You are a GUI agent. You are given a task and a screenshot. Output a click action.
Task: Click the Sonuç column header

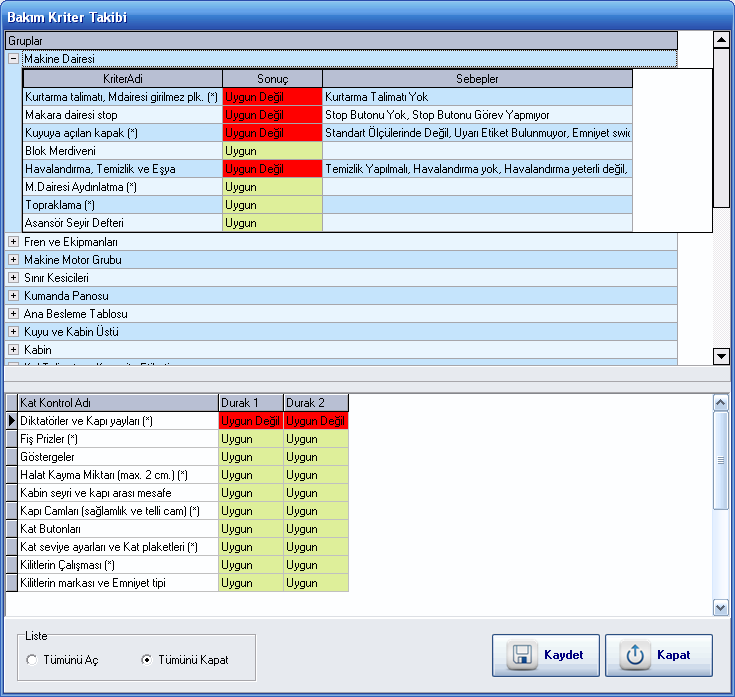pos(272,79)
